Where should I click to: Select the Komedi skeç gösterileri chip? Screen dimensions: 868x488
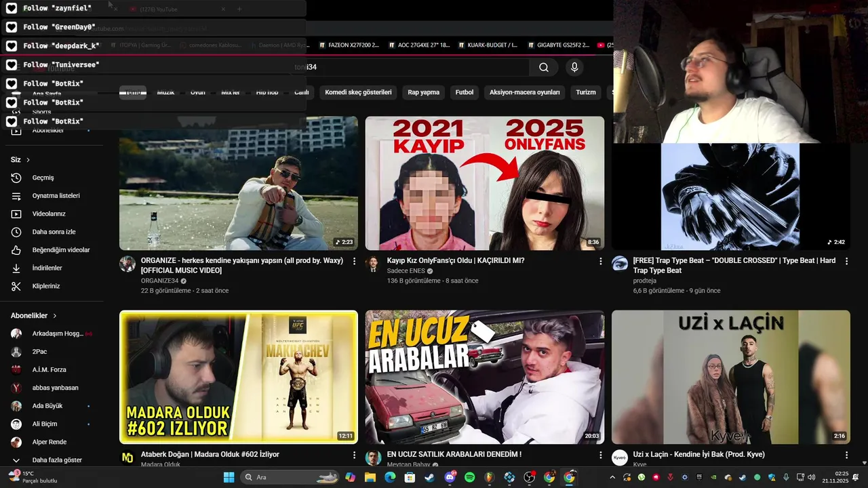pyautogui.click(x=358, y=92)
